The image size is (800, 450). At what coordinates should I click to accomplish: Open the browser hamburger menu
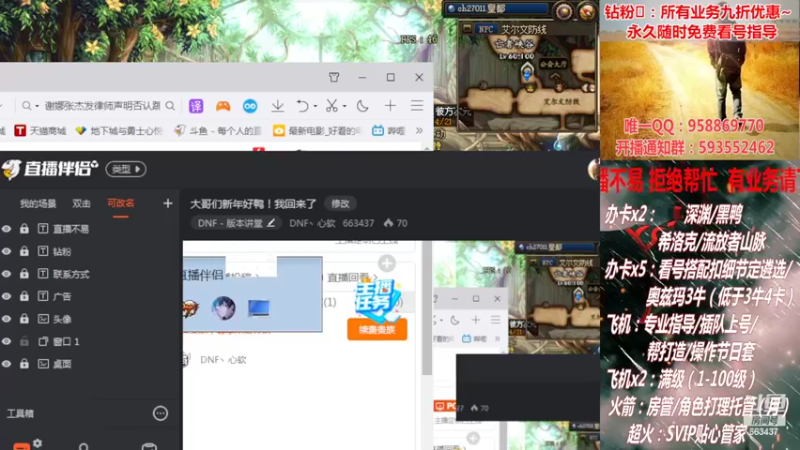(417, 106)
